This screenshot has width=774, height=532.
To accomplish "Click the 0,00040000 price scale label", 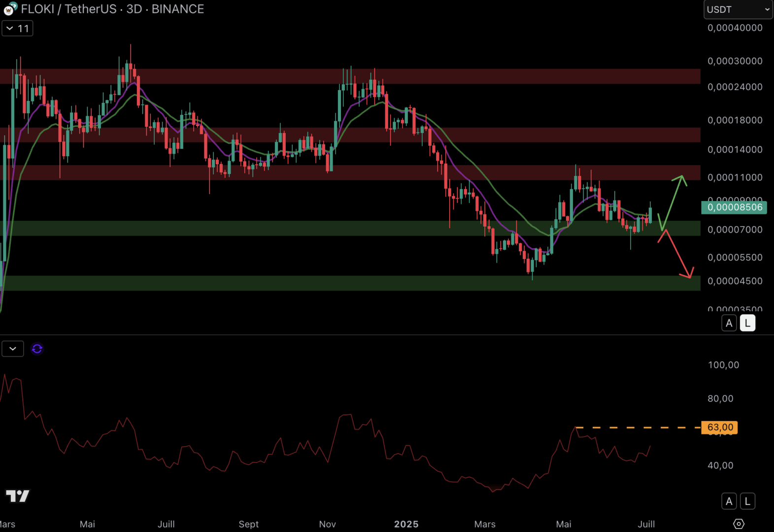I will point(735,28).
